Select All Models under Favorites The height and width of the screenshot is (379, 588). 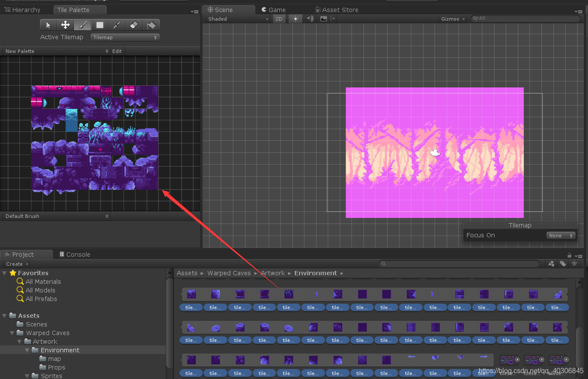(x=40, y=290)
